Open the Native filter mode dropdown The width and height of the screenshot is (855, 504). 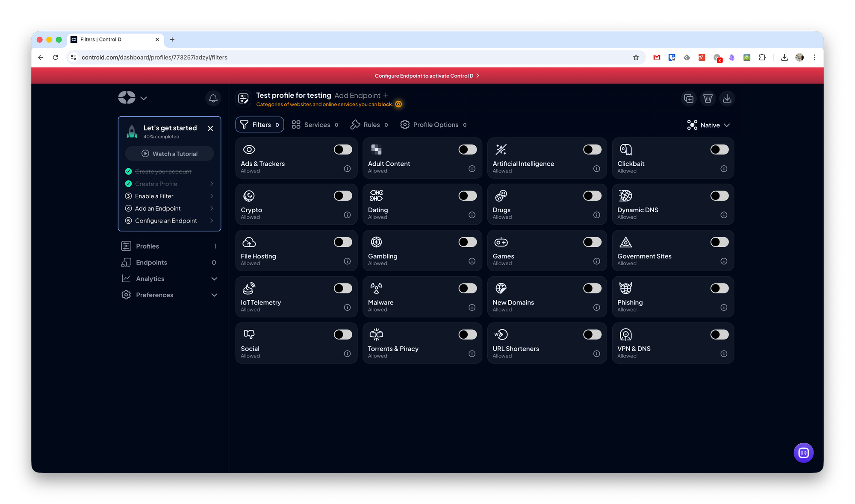coord(708,125)
